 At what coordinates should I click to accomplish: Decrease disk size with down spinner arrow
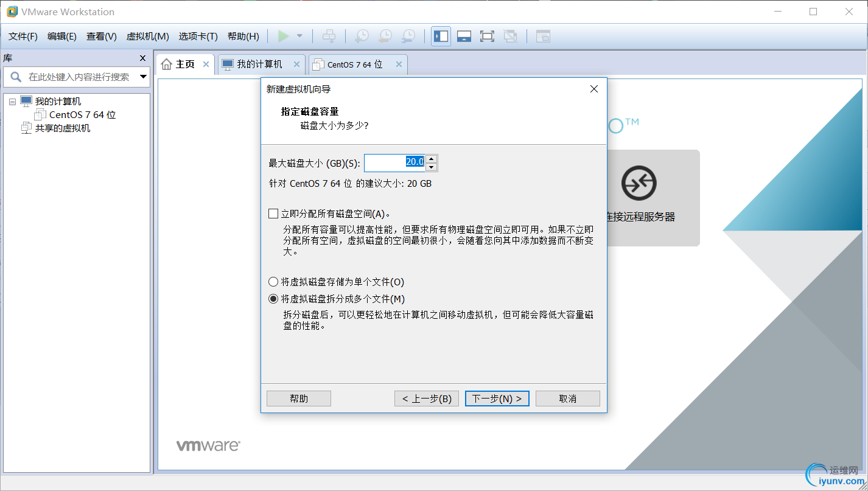tap(432, 167)
